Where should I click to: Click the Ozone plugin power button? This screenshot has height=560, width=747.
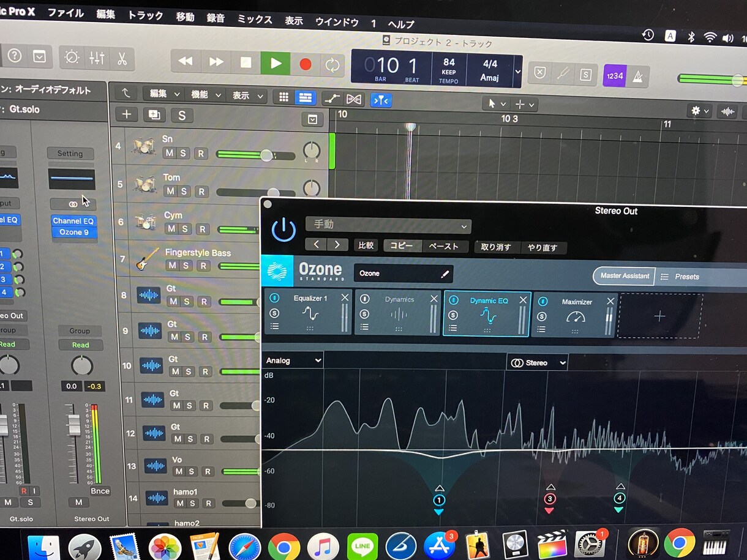[283, 229]
